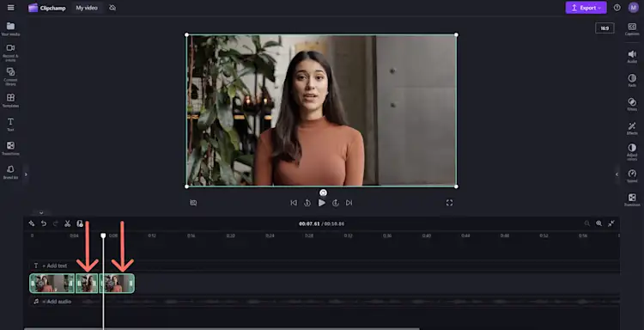Open the hamburger main menu
Screen dimensions: 644x330
10,8
